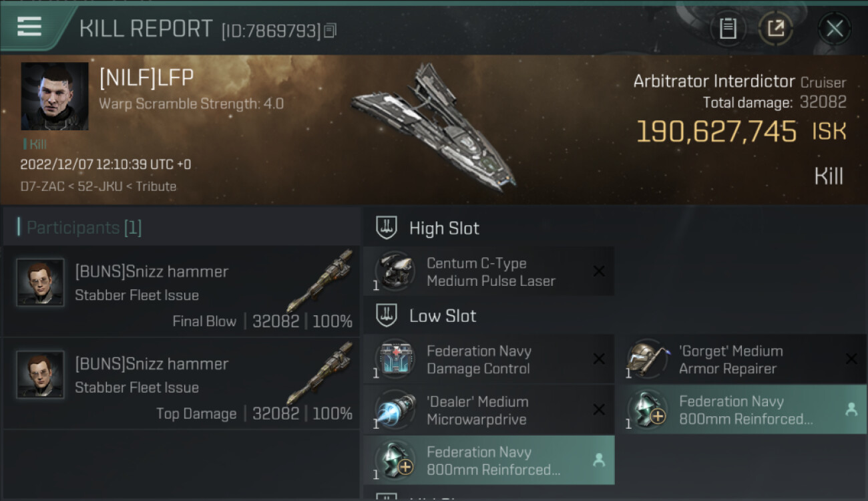
Task: Collapse the High Slot section
Action: pos(387,228)
